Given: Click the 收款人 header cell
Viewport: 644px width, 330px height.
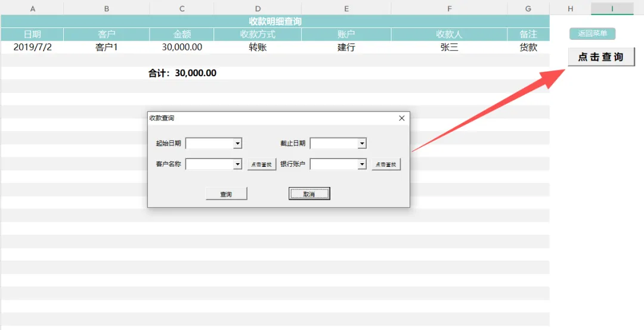Looking at the screenshot, I should pyautogui.click(x=450, y=35).
